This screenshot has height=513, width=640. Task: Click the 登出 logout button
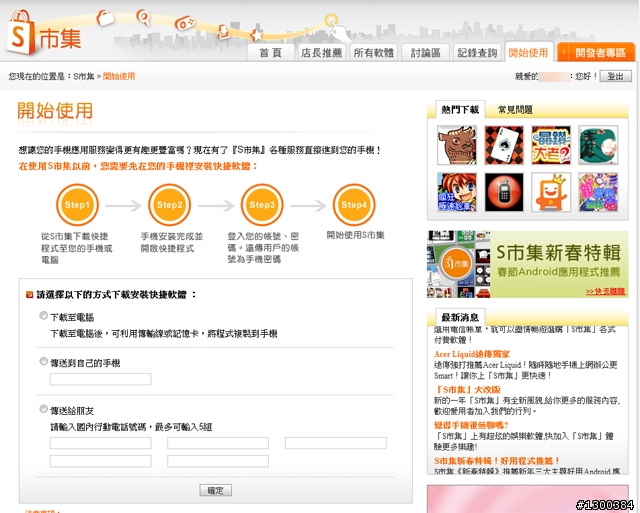click(x=616, y=76)
